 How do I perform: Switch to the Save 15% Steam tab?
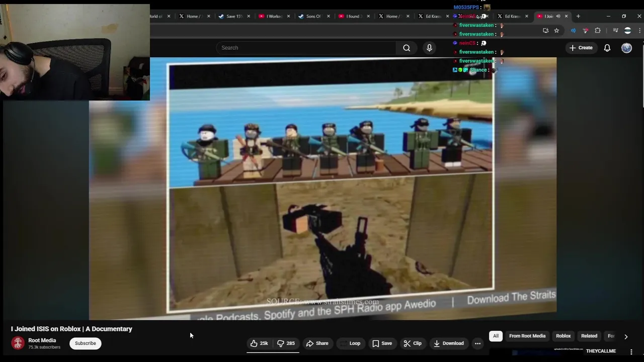(x=231, y=16)
